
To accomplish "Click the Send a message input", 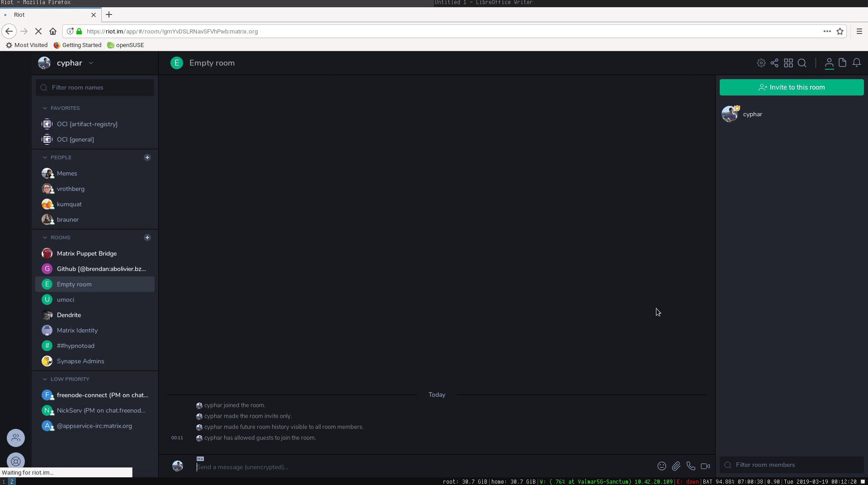I will pos(423,467).
